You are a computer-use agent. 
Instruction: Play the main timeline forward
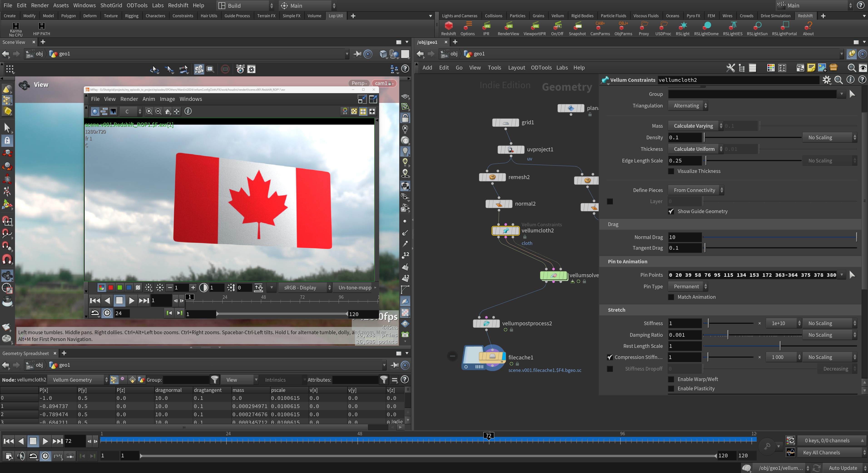point(45,441)
